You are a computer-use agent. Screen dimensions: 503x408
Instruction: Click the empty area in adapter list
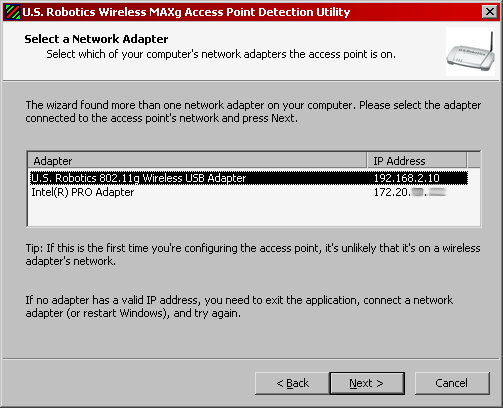pos(253,212)
